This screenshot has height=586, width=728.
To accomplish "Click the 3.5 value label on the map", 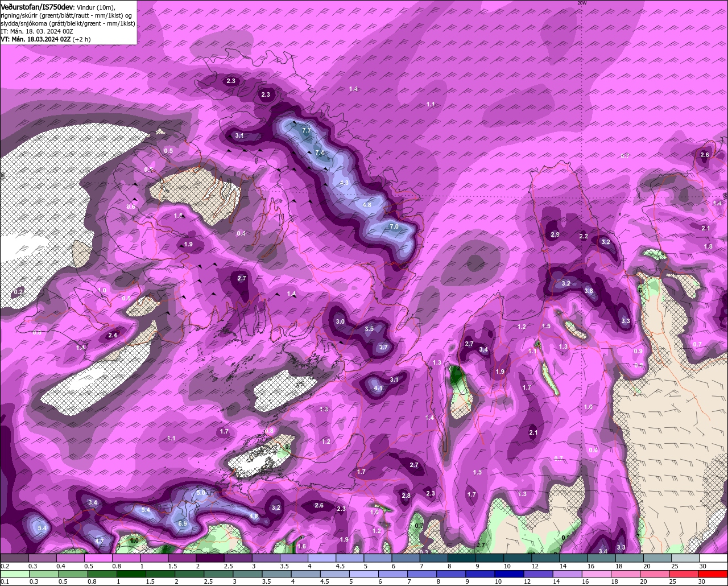I will pos(369,329).
